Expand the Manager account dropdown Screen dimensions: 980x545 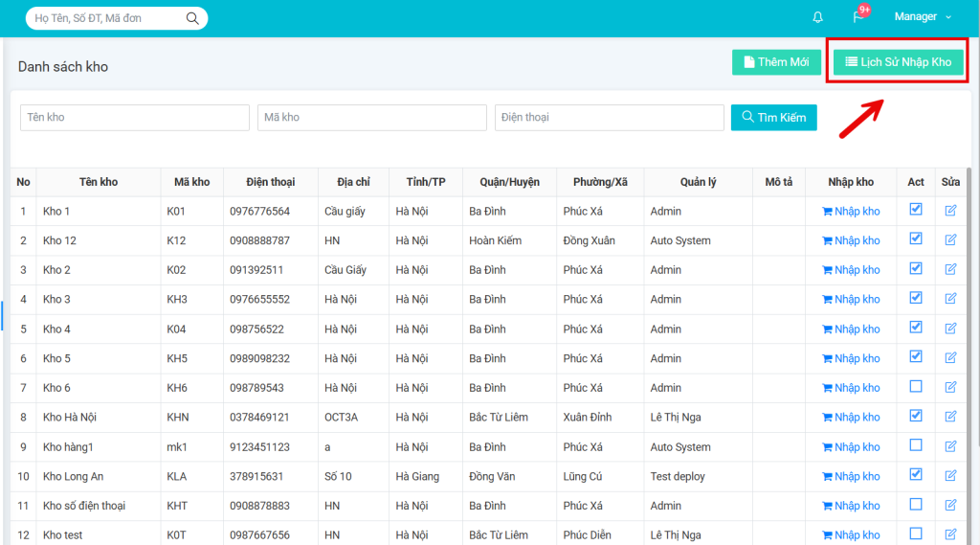(x=923, y=17)
